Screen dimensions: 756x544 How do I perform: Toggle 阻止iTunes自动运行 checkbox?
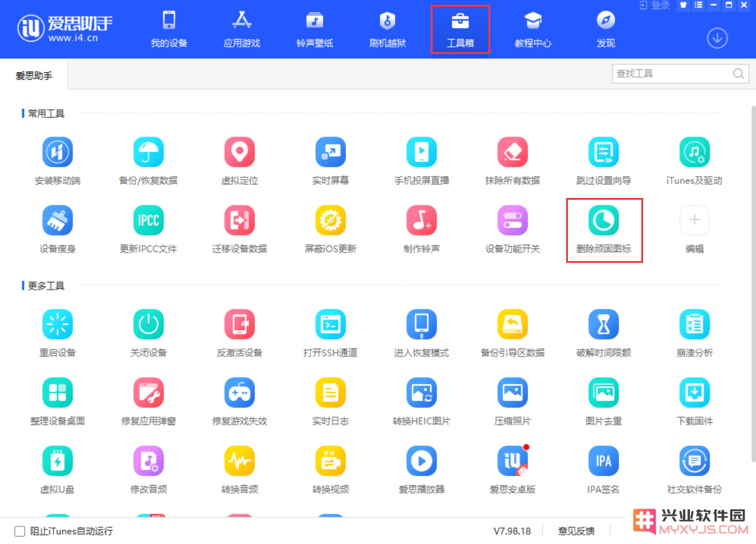click(x=20, y=531)
